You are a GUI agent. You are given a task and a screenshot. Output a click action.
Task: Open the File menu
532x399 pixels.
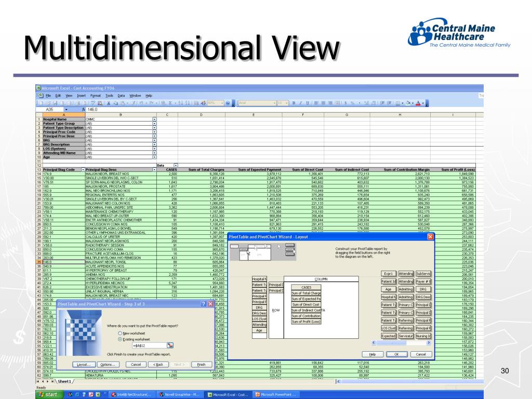click(48, 96)
